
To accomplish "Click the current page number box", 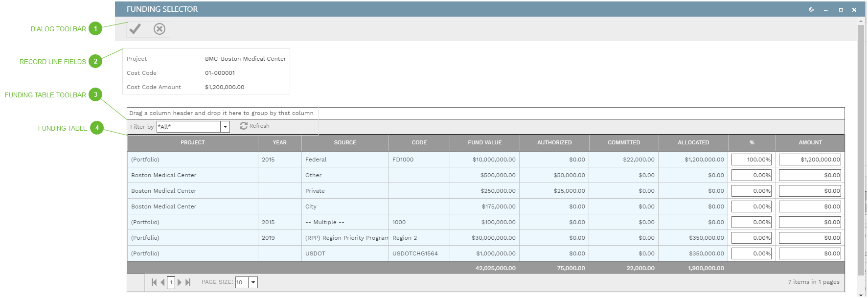I will click(171, 282).
